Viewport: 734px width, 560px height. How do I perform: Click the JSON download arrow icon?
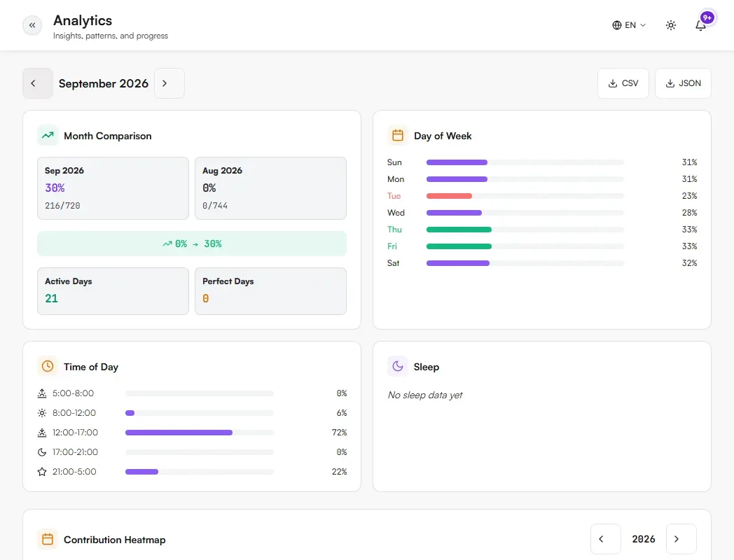point(670,83)
